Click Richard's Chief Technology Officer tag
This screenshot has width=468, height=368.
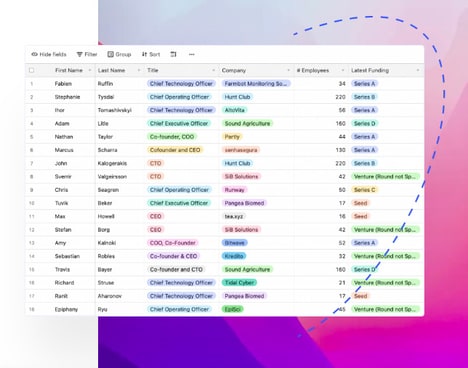pos(181,283)
